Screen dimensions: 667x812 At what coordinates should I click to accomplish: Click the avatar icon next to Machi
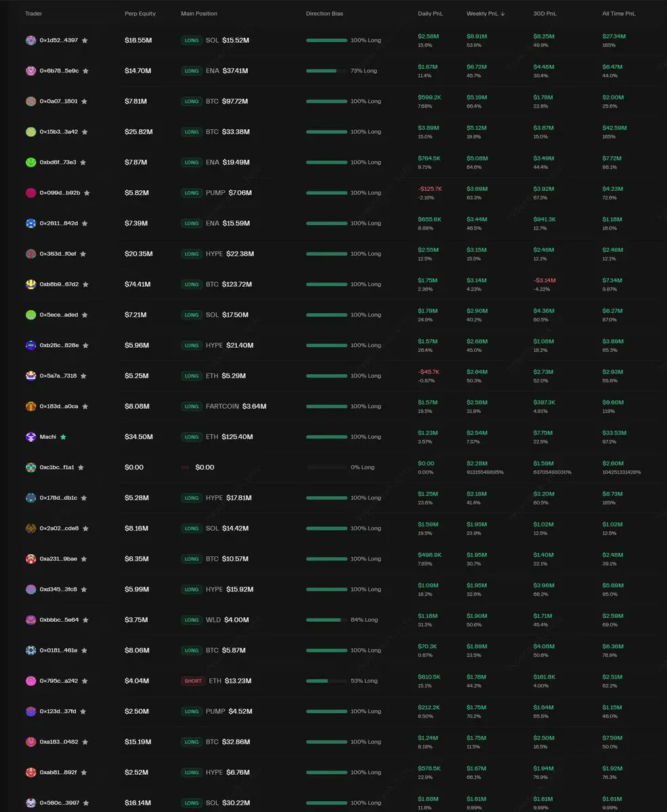[x=30, y=437]
